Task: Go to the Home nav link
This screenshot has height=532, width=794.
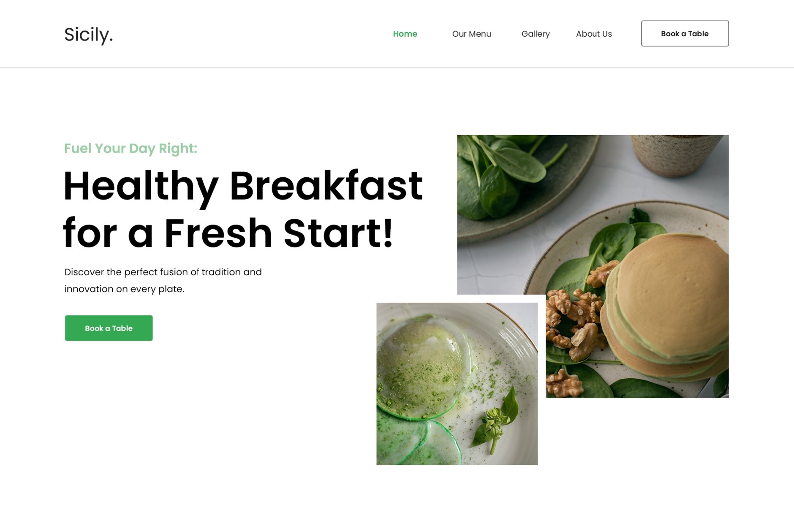Action: point(405,34)
